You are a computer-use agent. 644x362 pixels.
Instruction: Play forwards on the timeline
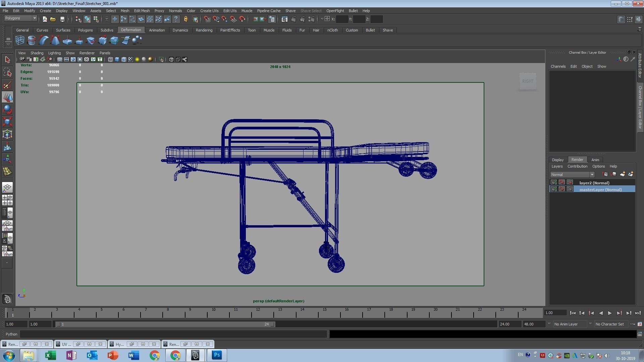[x=610, y=313]
